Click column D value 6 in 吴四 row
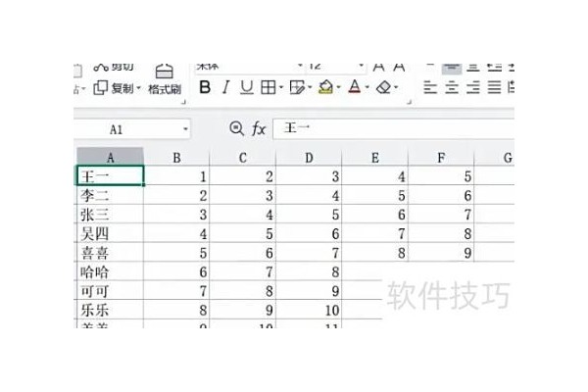Viewport: 588px width, 392px height. pos(309,233)
